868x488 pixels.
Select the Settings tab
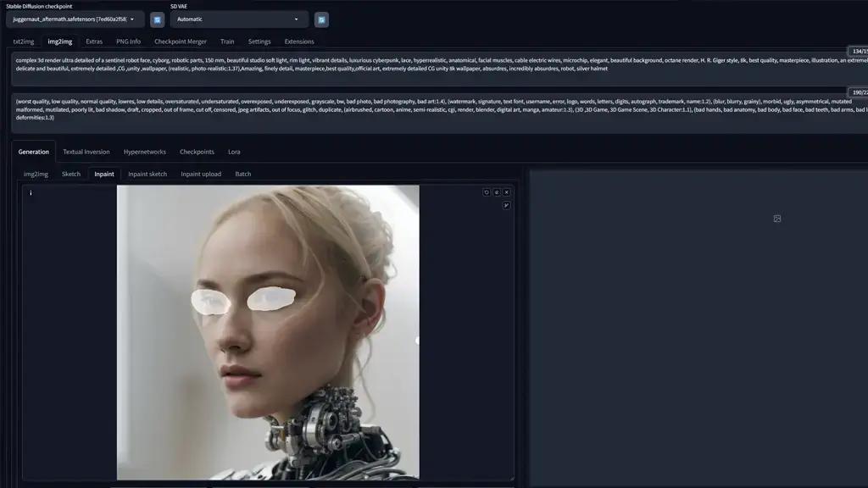(x=259, y=42)
